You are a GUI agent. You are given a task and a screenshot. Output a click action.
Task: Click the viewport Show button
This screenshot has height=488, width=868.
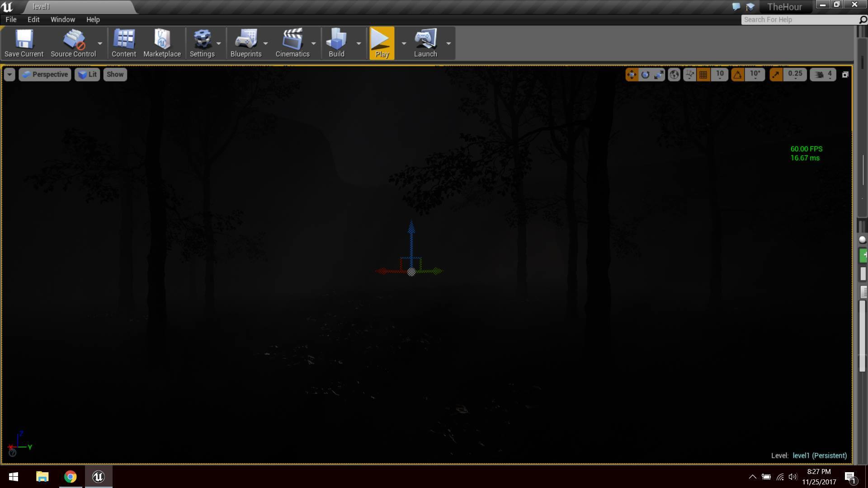[x=115, y=75]
